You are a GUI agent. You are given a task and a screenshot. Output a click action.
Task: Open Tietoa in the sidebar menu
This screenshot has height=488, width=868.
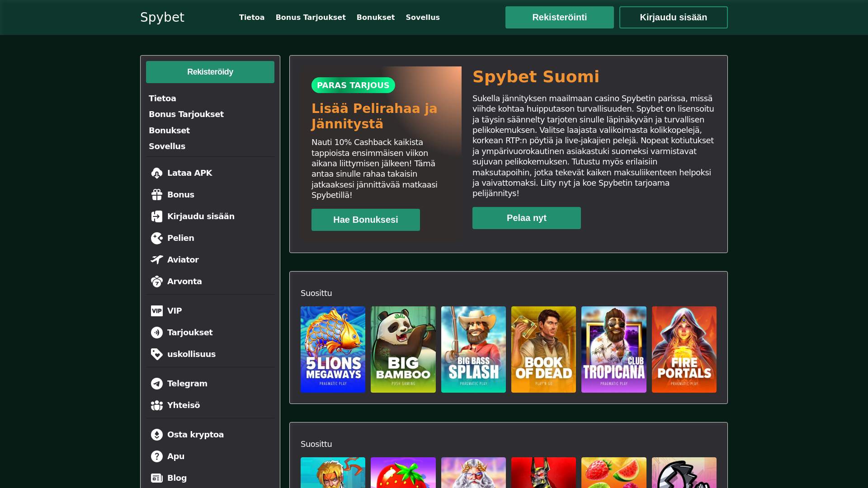(x=162, y=99)
